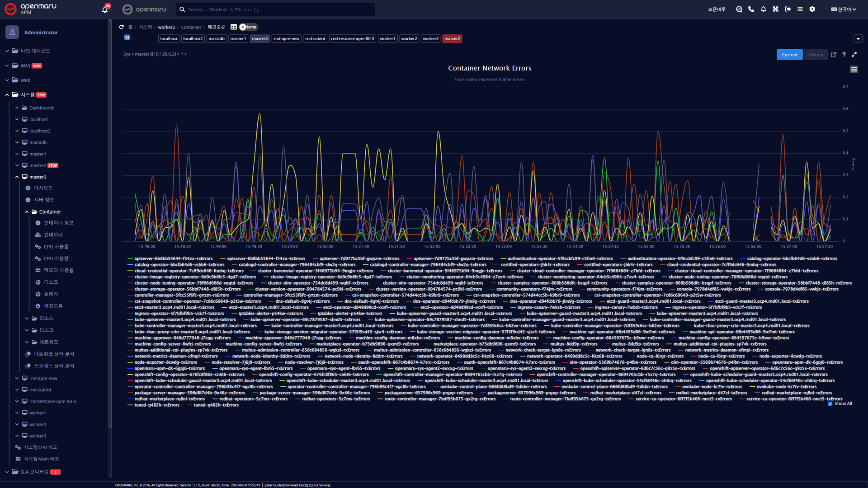Image resolution: width=868 pixels, height=488 pixels.
Task: Click the logout arrow icon
Action: click(788, 9)
